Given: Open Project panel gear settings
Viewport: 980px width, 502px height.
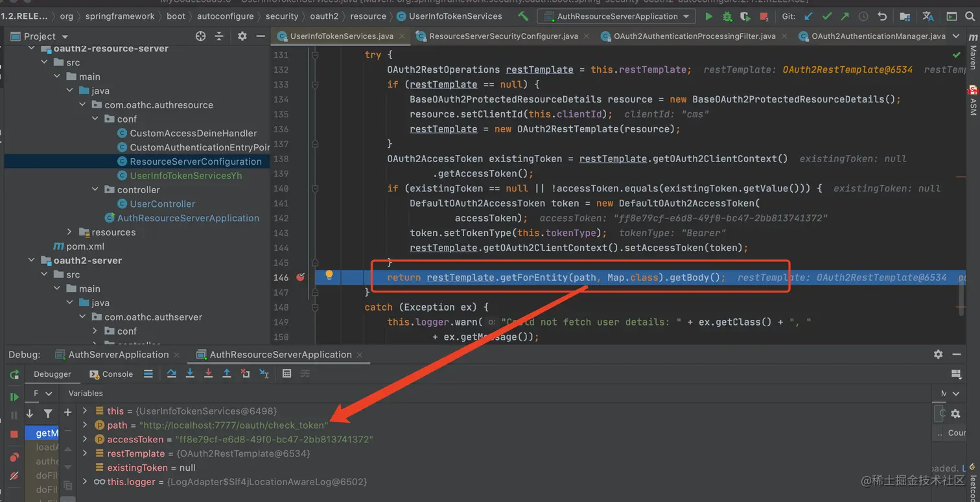Looking at the screenshot, I should click(x=242, y=36).
